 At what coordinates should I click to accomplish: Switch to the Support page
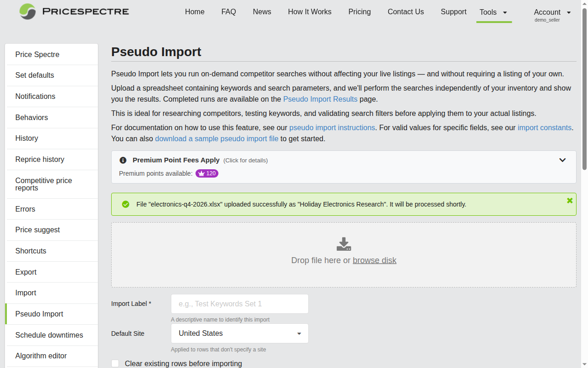click(453, 11)
